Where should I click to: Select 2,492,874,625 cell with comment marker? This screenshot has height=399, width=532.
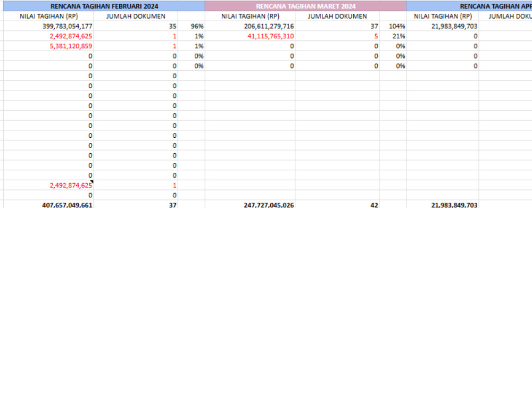[48, 185]
